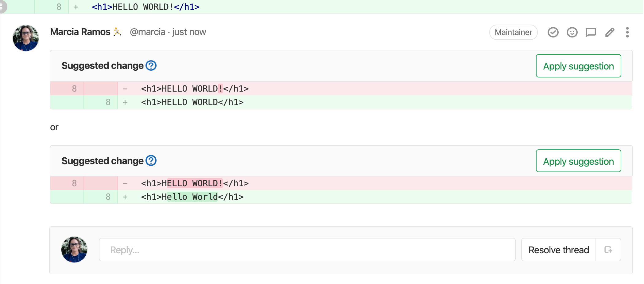Apply the second suggestion for Hello World
Viewport: 644px width, 284px height.
(x=578, y=161)
